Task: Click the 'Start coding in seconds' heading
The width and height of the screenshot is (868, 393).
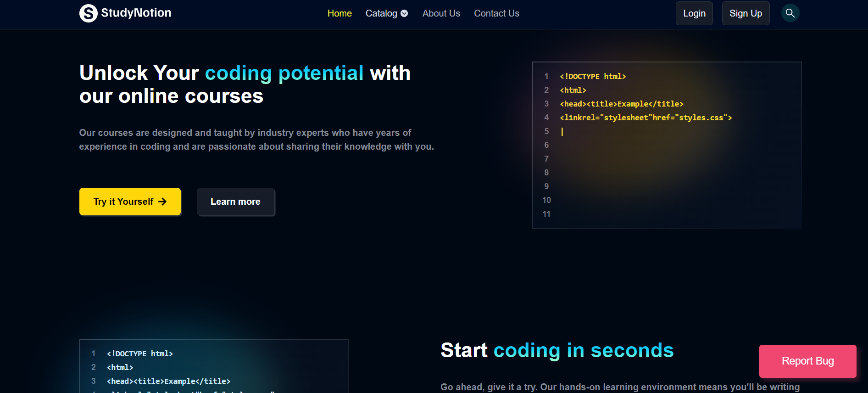Action: pos(557,350)
